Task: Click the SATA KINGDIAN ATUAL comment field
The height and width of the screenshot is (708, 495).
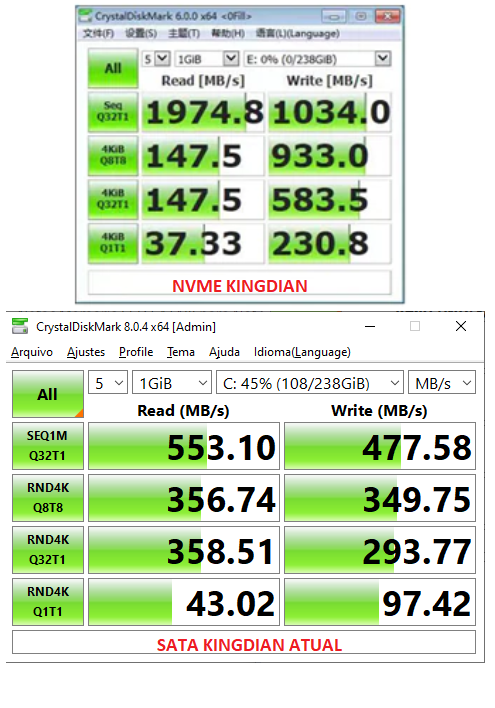Action: coord(244,642)
